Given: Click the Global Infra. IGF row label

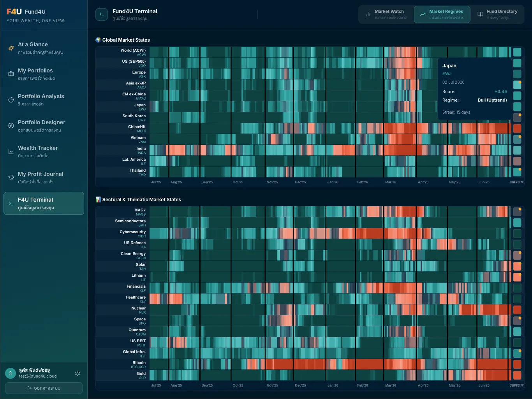Looking at the screenshot, I should point(134,353).
